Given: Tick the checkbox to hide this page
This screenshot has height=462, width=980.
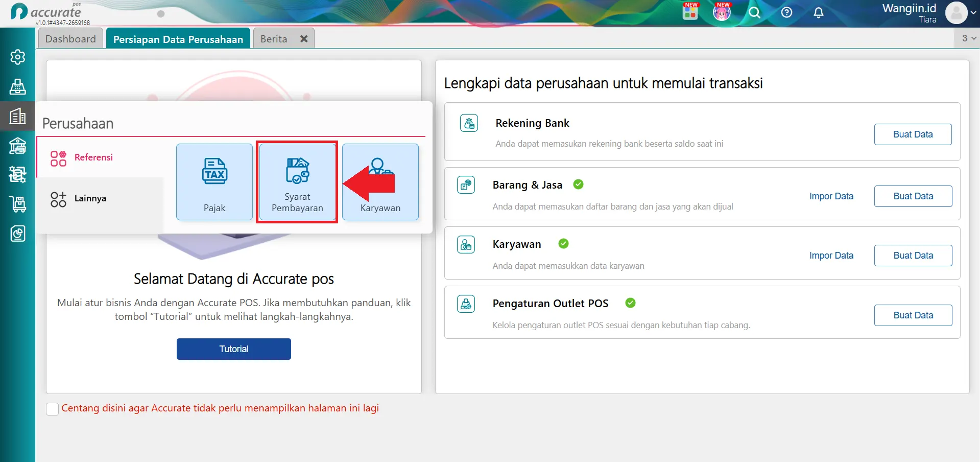Looking at the screenshot, I should pos(52,409).
